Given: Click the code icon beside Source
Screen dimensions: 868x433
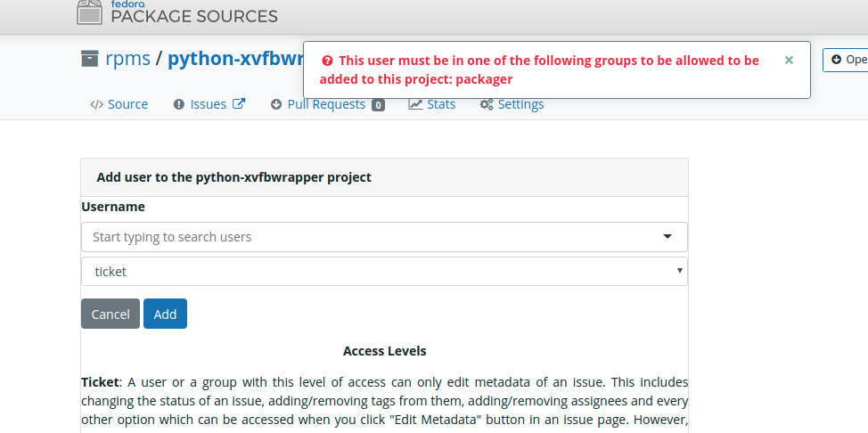Looking at the screenshot, I should click(x=96, y=104).
